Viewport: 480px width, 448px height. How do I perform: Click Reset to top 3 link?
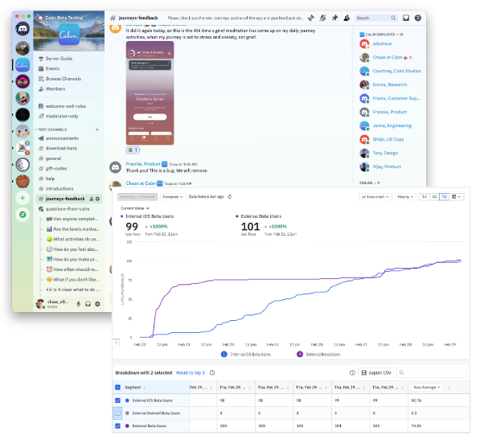(191, 372)
